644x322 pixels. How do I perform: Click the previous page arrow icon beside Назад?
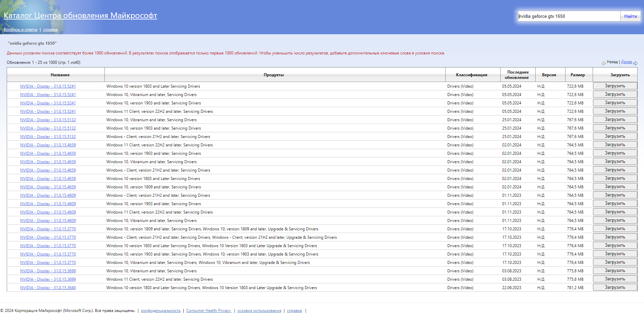coord(604,63)
